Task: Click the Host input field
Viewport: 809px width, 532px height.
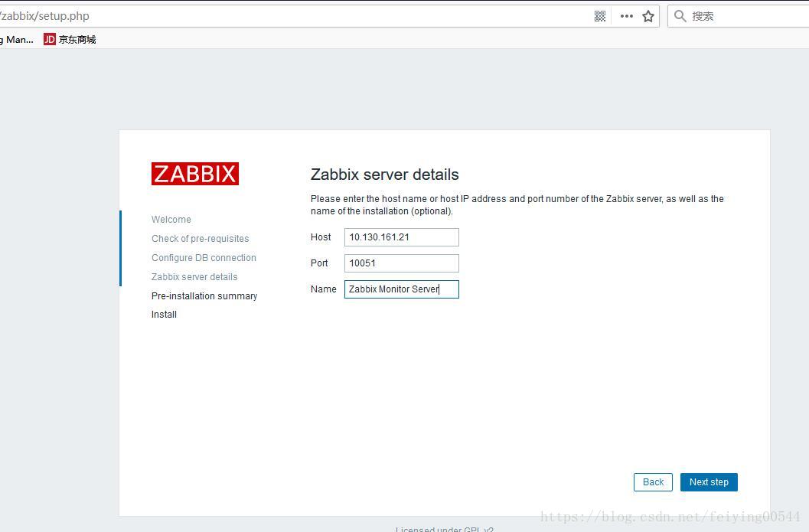Action: point(401,237)
